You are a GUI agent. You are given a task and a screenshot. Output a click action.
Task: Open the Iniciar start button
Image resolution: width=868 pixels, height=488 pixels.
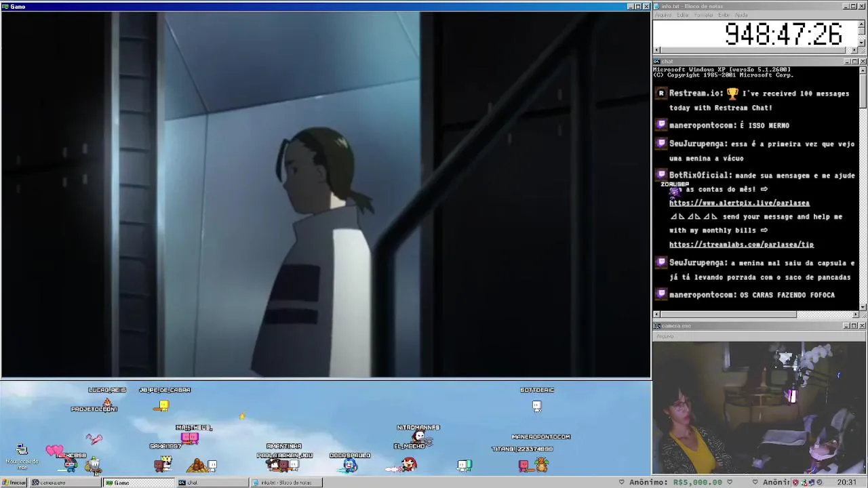[x=14, y=483]
